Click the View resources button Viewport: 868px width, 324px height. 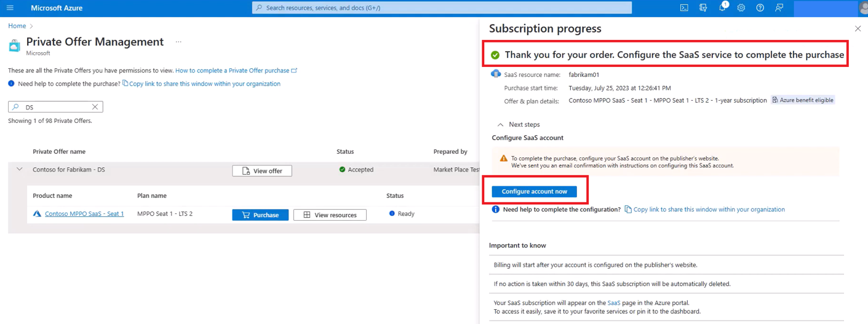330,215
